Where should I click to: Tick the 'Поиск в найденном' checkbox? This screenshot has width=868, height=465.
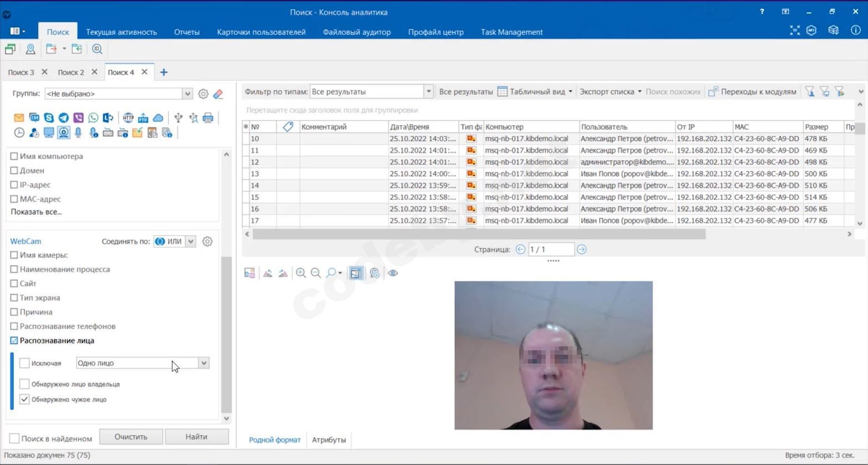point(14,438)
